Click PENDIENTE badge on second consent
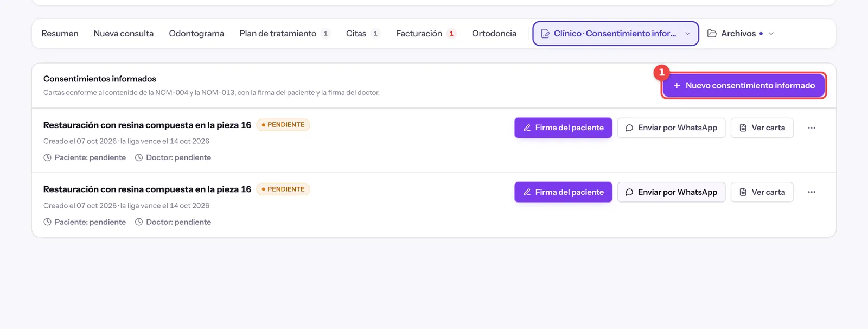 (x=283, y=189)
